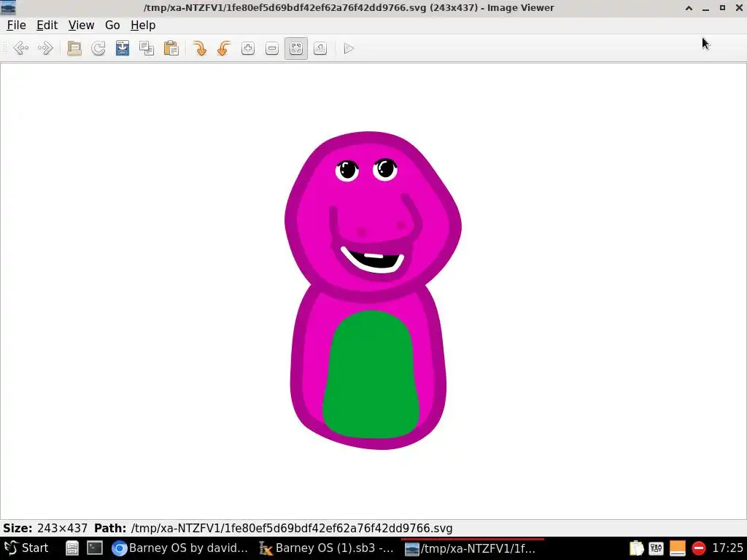Screen dimensions: 747x560
Task: Click the image path in status bar
Action: (x=292, y=528)
